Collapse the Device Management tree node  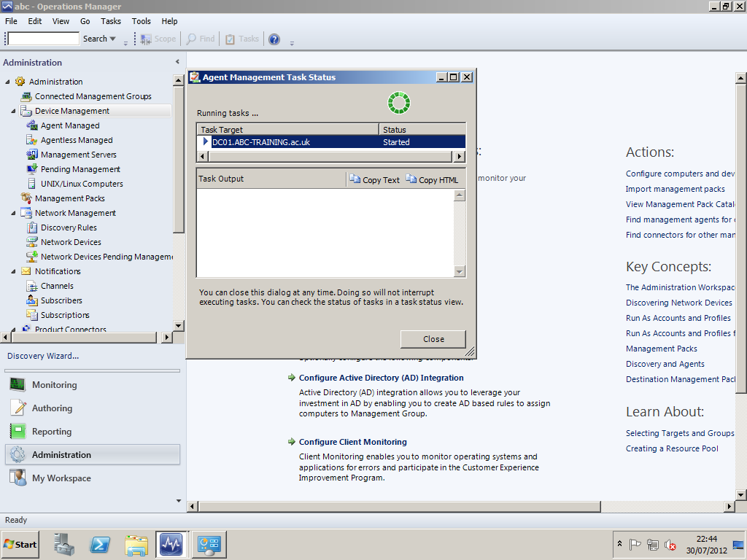[13, 111]
